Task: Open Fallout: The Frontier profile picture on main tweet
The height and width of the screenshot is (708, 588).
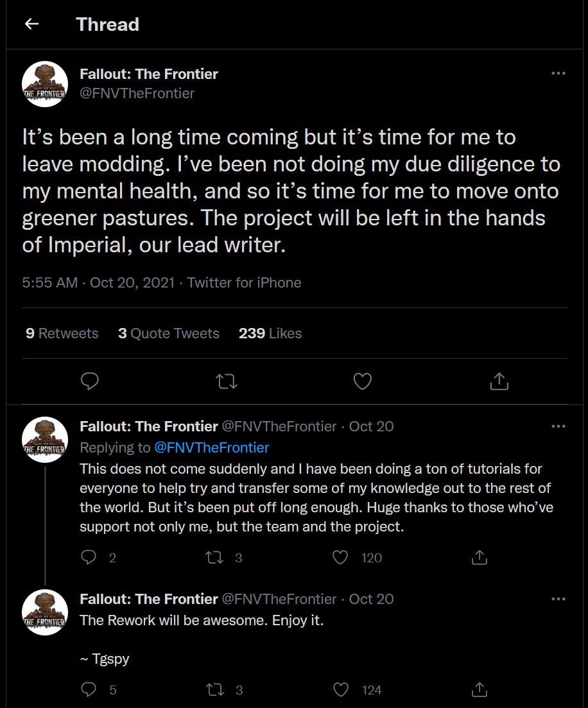Action: click(x=45, y=84)
